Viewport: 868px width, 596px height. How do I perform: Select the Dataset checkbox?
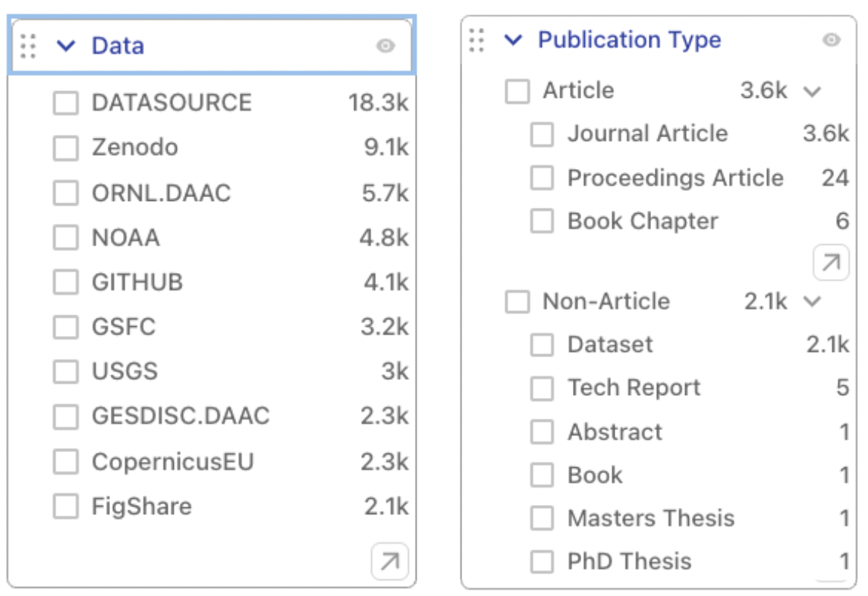coord(542,345)
